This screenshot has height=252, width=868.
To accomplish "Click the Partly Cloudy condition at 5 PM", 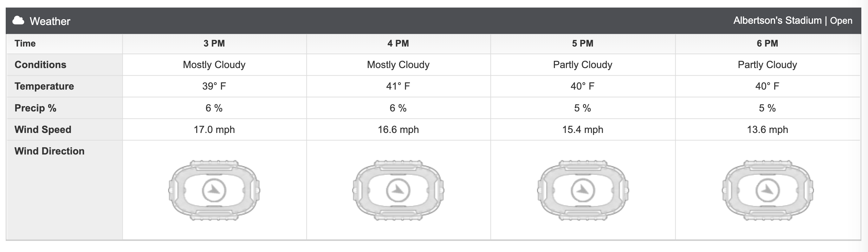I will click(583, 65).
